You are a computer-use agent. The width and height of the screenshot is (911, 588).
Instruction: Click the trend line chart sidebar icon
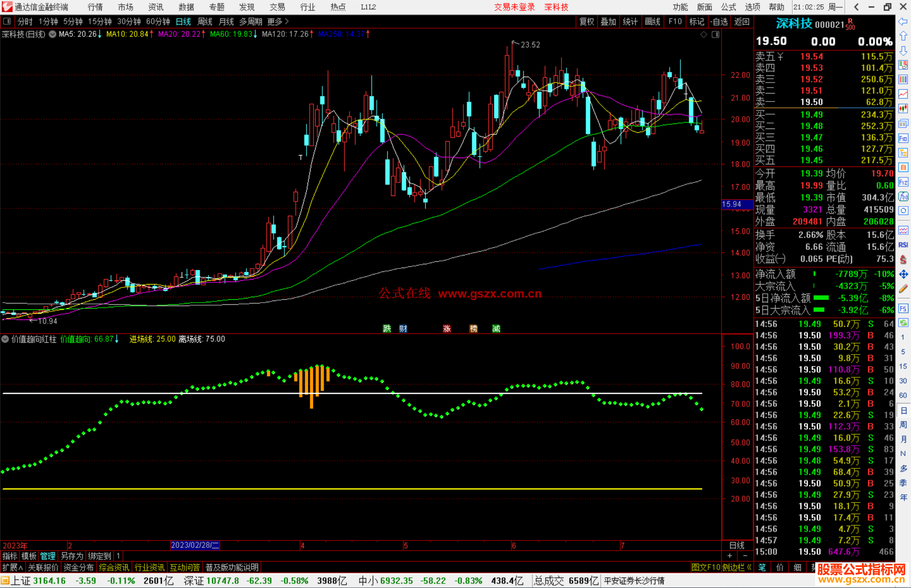(903, 94)
